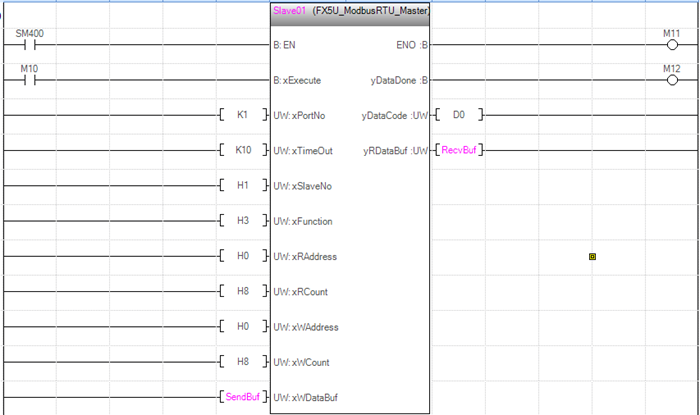This screenshot has height=415, width=700.
Task: Click the H3 function code input
Action: (x=242, y=221)
